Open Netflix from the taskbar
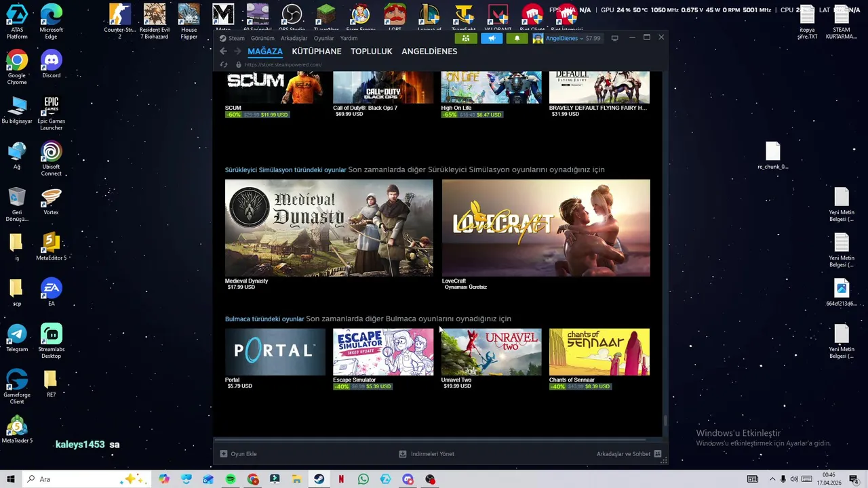Screen dimensions: 868x488 (x=341, y=479)
